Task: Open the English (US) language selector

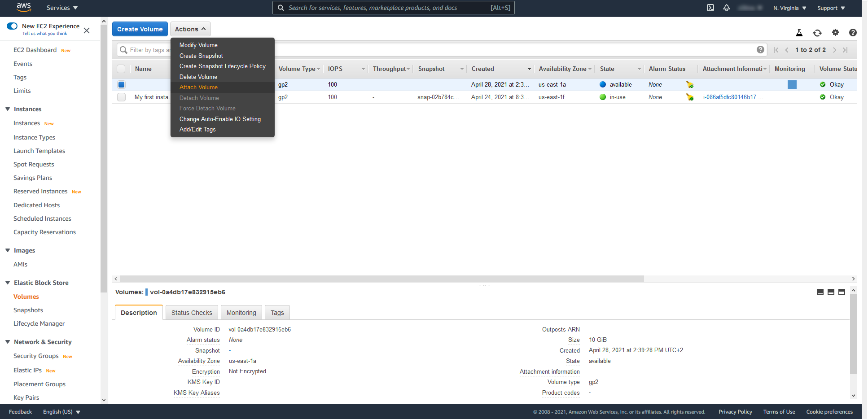Action: [x=61, y=412]
